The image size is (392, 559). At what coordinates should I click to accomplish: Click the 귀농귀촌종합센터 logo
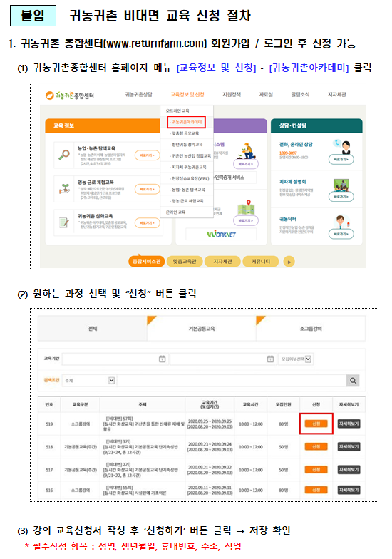tap(70, 96)
